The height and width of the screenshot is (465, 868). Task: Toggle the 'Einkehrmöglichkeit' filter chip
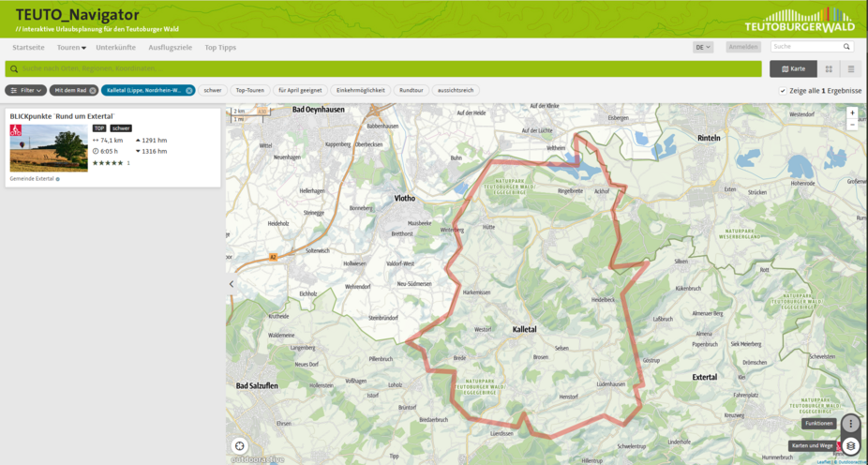361,90
